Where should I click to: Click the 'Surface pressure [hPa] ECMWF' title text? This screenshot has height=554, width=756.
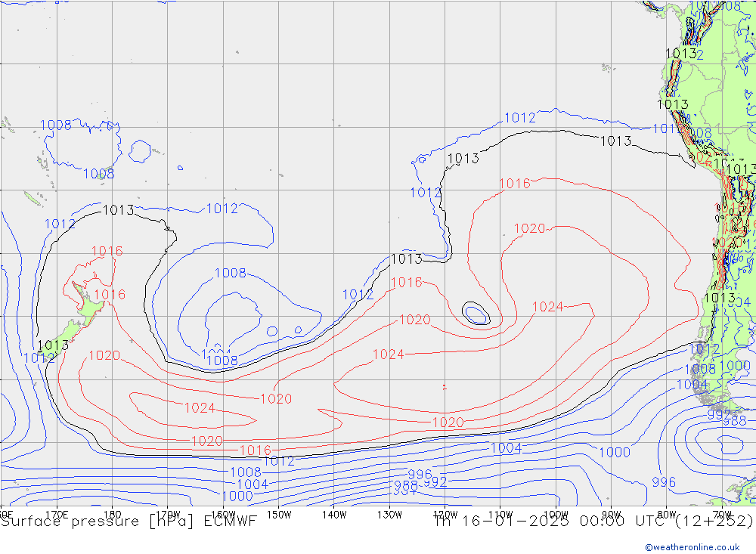(x=129, y=522)
